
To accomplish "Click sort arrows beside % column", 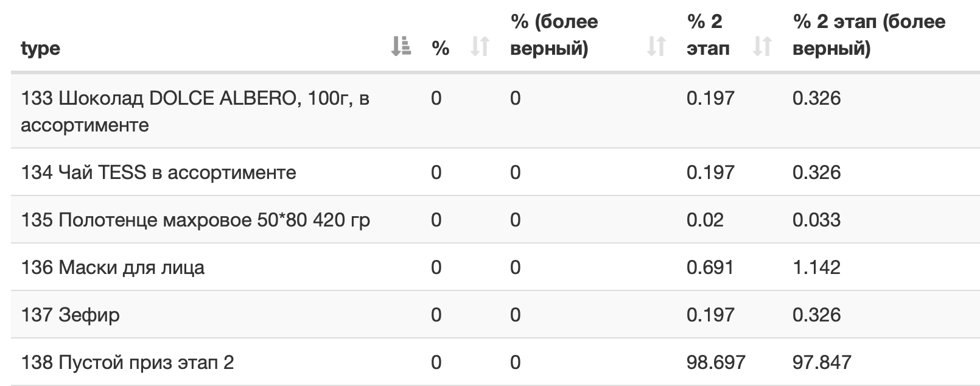I will (x=480, y=47).
